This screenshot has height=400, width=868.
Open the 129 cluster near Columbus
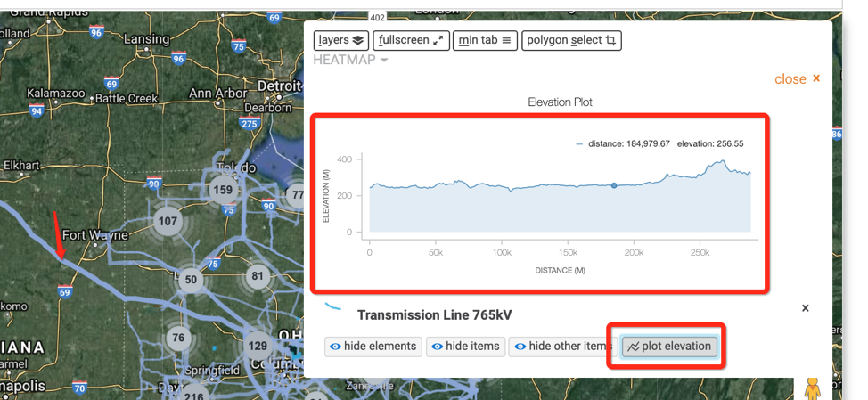point(258,346)
